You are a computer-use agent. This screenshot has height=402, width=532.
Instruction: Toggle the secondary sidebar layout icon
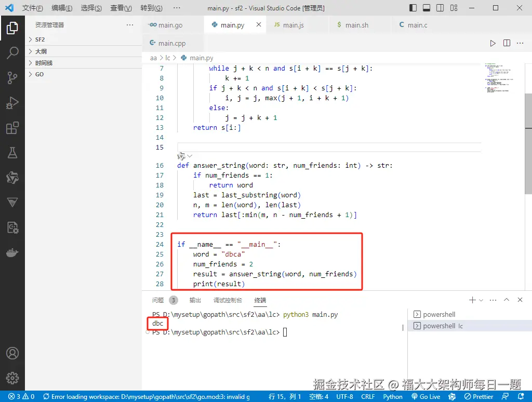(x=440, y=8)
